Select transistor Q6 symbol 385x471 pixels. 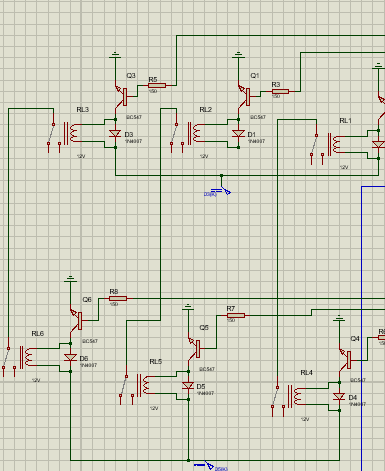tap(76, 321)
